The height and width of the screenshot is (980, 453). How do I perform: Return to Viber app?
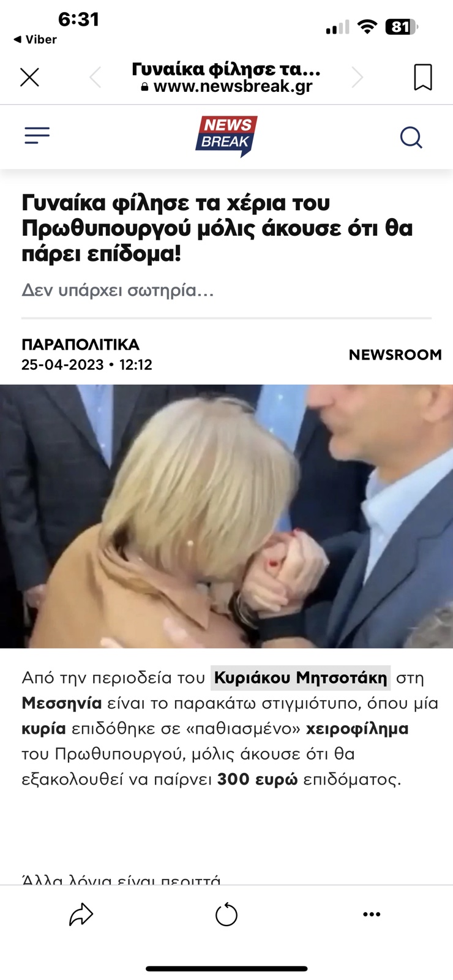click(x=35, y=39)
